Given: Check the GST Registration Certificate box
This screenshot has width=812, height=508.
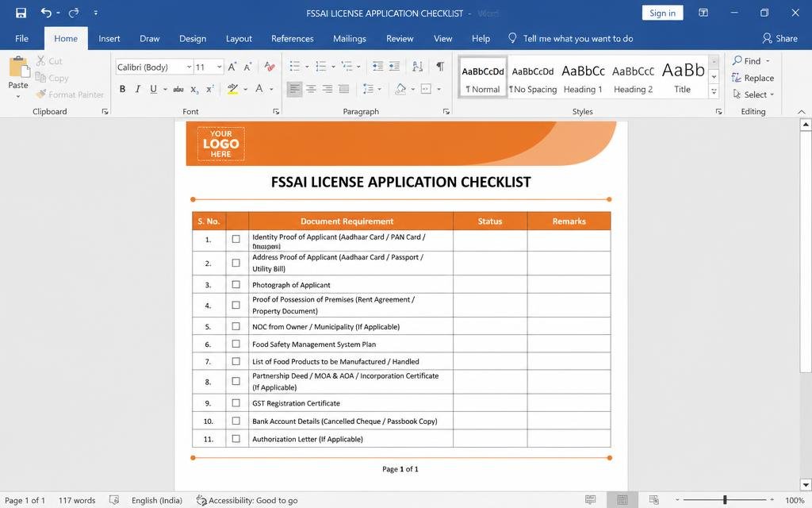Looking at the screenshot, I should coord(236,402).
